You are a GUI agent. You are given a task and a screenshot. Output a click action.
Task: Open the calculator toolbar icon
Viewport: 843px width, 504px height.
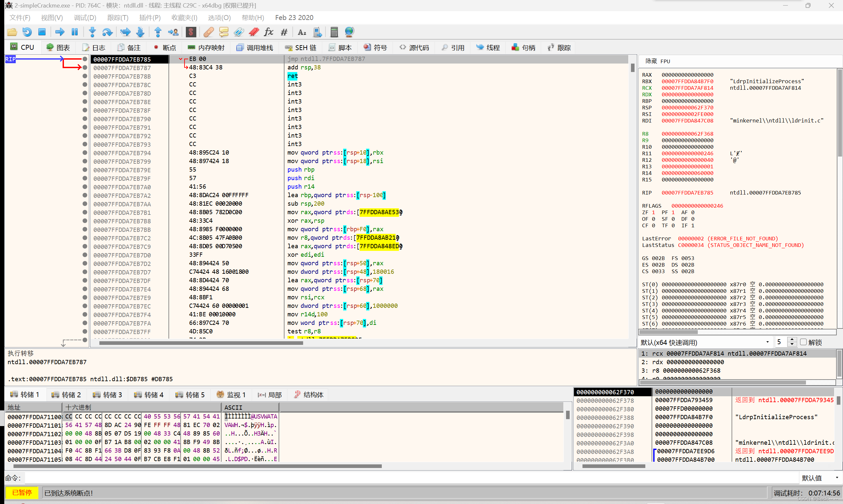(334, 32)
